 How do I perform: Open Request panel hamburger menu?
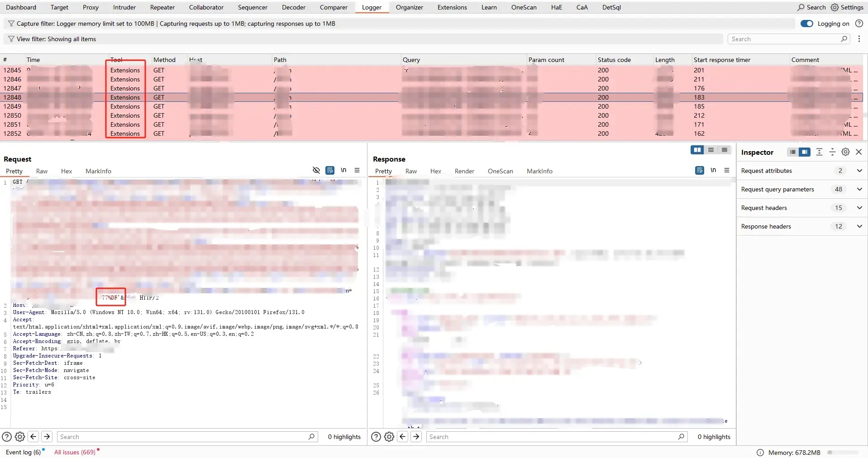coord(357,170)
